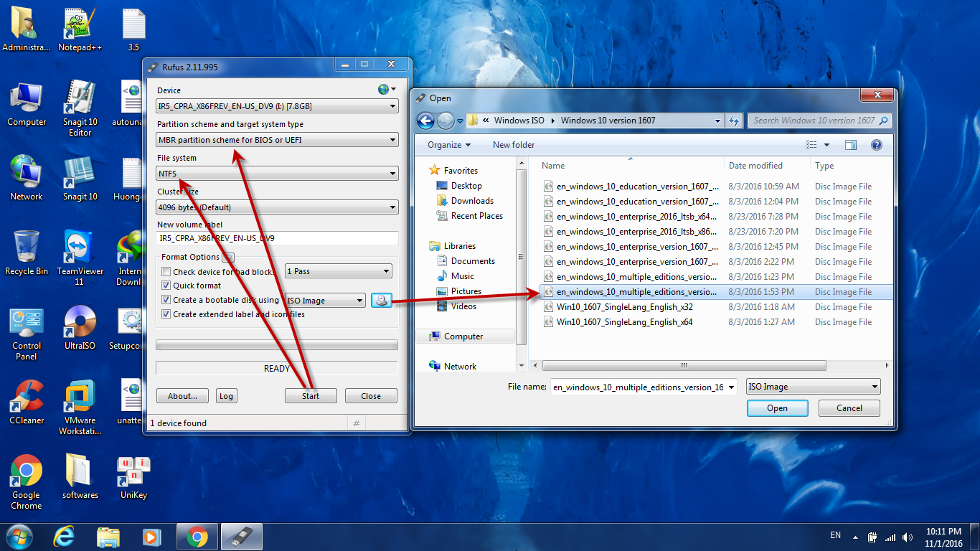Launch CCleaner desktop shortcut
This screenshot has height=551, width=980.
pyautogui.click(x=27, y=403)
